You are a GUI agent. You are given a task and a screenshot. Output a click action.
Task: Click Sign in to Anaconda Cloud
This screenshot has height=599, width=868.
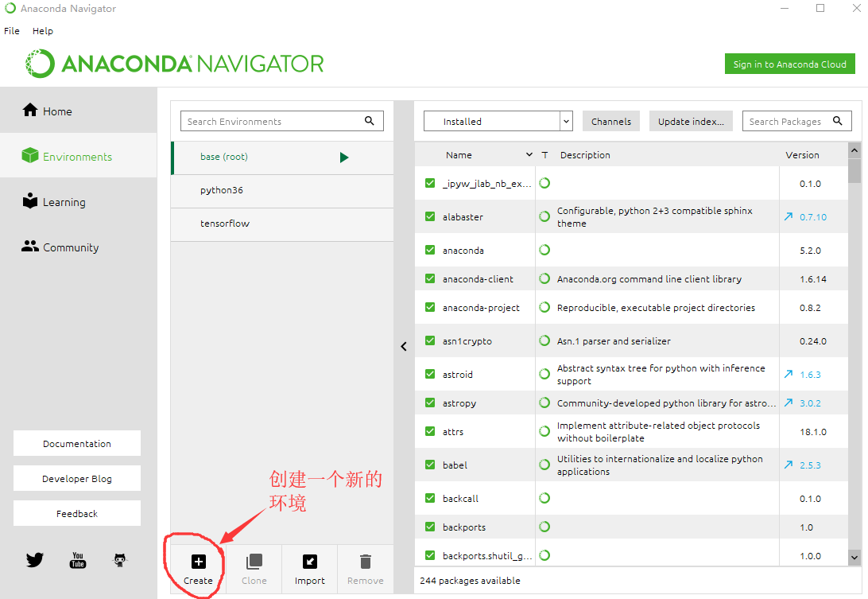[x=790, y=64]
